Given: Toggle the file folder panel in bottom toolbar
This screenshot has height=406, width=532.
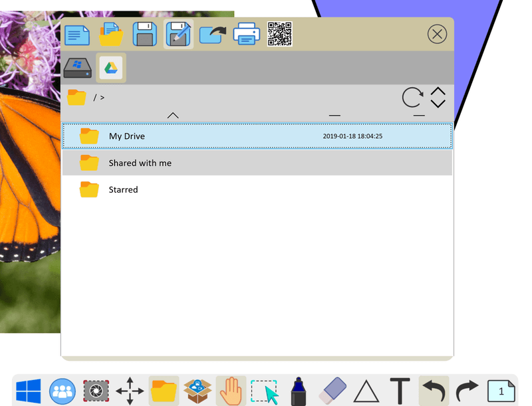Looking at the screenshot, I should pyautogui.click(x=164, y=391).
